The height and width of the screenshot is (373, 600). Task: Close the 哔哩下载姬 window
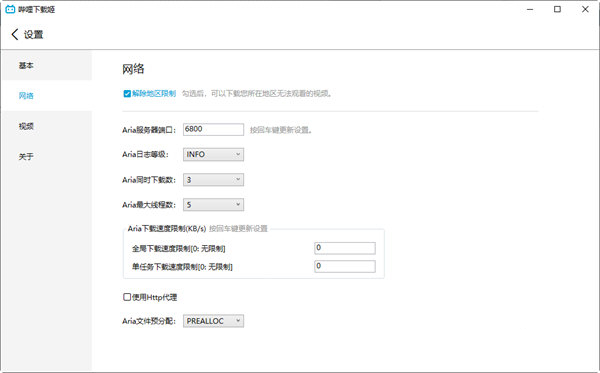coord(585,9)
